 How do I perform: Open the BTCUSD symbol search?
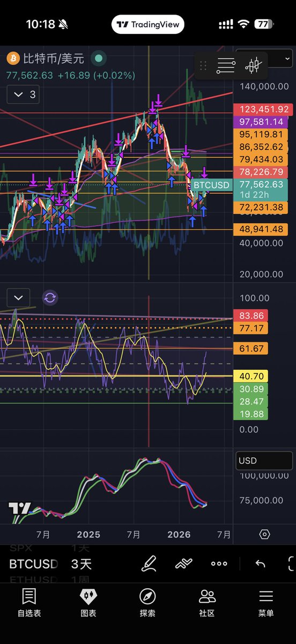click(33, 564)
